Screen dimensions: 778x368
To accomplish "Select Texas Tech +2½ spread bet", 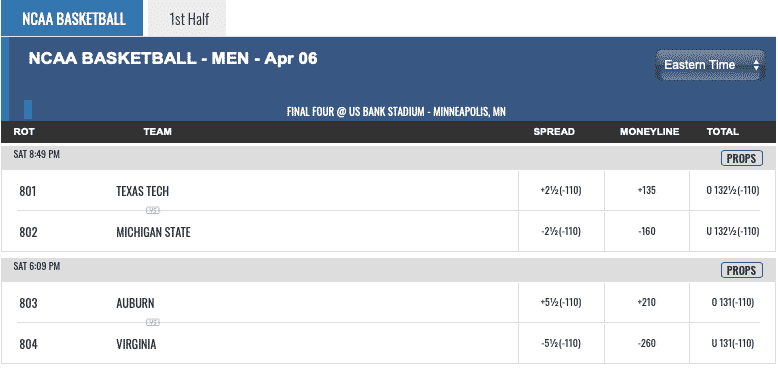I will pos(561,190).
